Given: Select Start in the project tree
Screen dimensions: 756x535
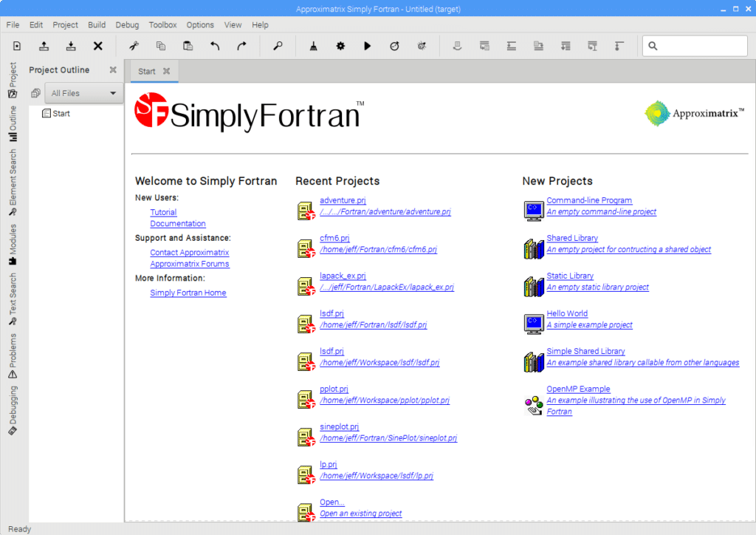Looking at the screenshot, I should point(56,113).
